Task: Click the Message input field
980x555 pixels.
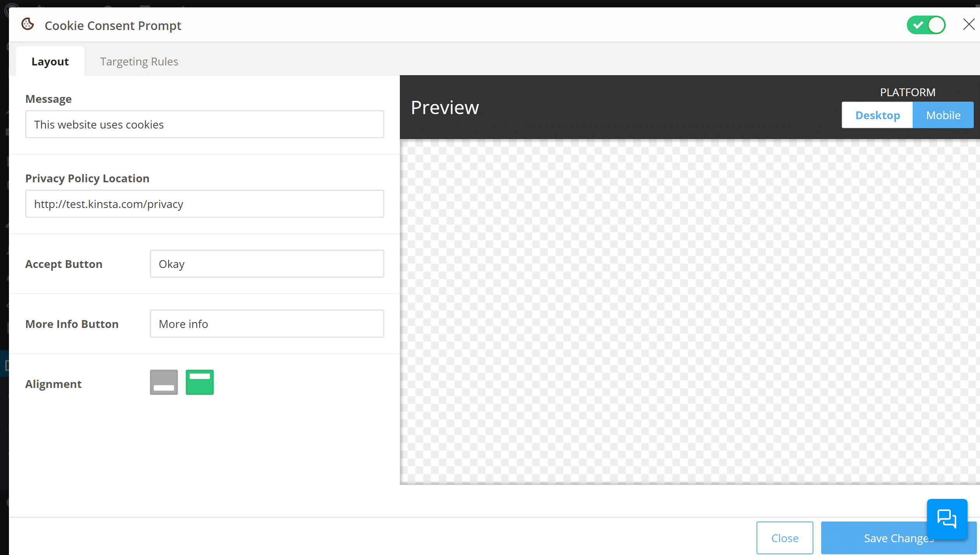Action: (205, 125)
